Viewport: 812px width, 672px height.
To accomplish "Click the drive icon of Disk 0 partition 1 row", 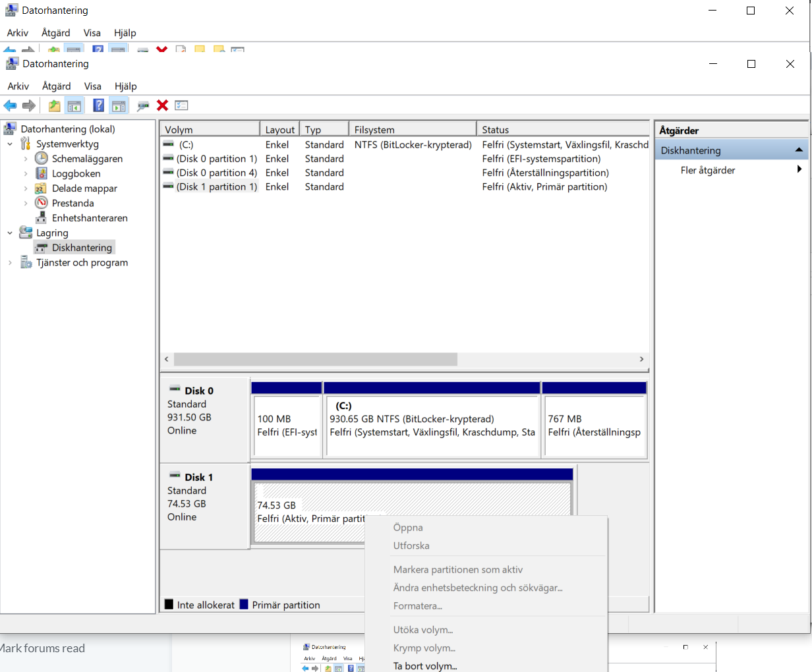I will point(169,158).
